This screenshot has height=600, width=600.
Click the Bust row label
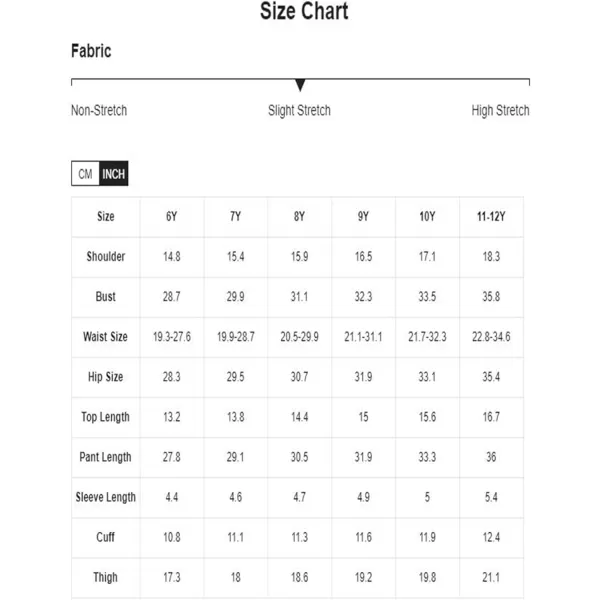(x=106, y=297)
